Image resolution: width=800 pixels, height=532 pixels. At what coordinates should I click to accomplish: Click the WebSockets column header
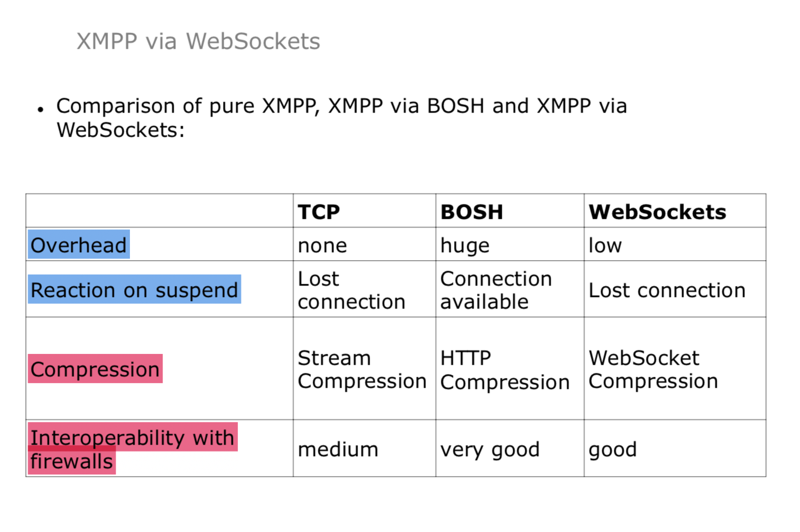tap(657, 212)
